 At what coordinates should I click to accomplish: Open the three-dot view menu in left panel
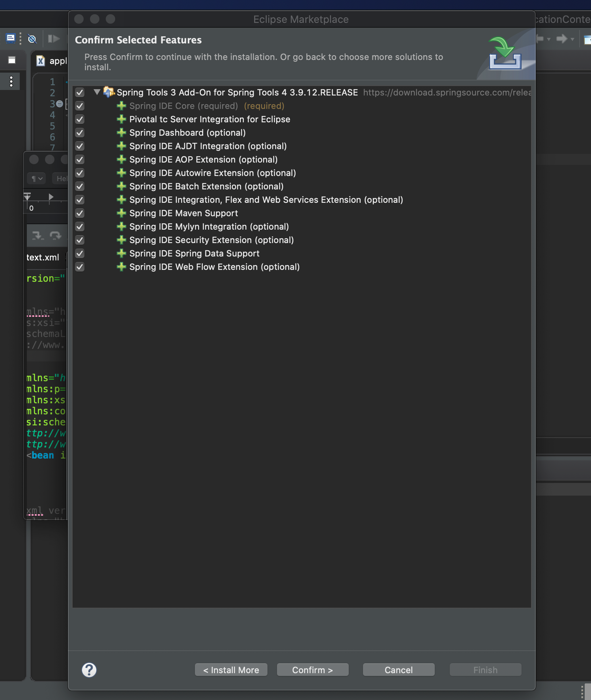(11, 81)
